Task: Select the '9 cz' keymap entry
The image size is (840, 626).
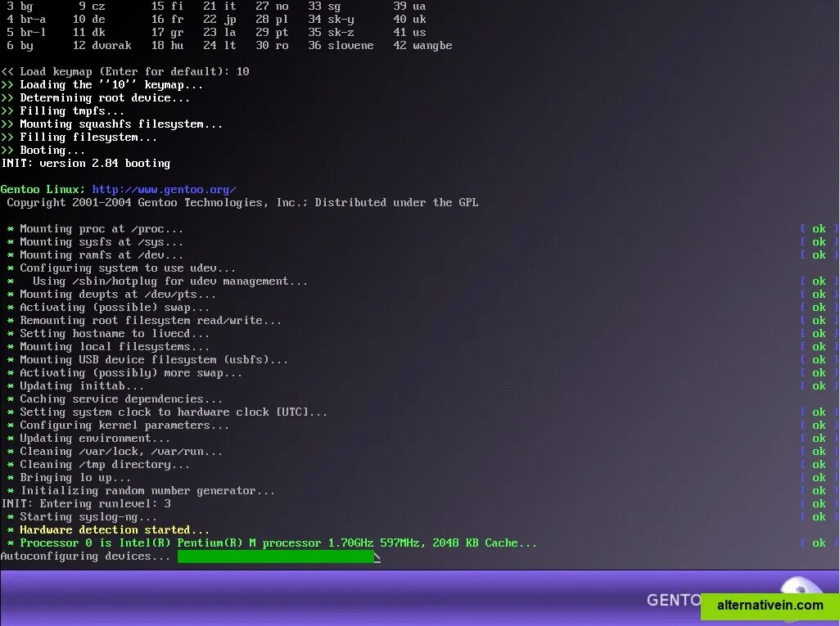Action: 93,7
